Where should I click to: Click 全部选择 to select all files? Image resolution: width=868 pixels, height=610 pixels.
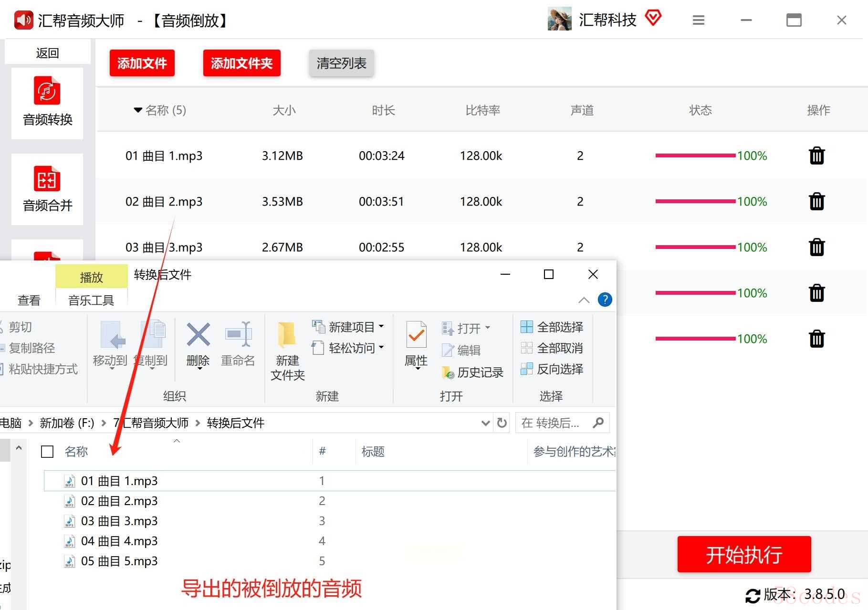click(552, 327)
